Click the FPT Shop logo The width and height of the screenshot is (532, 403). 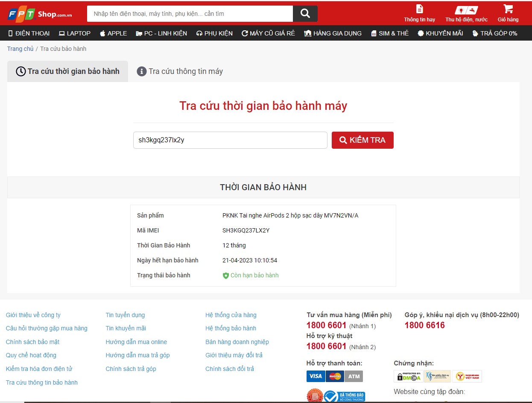click(40, 14)
